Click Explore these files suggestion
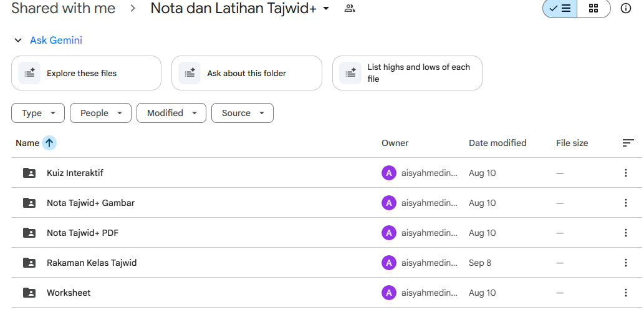Viewport: 644px width, 312px height. coord(86,73)
